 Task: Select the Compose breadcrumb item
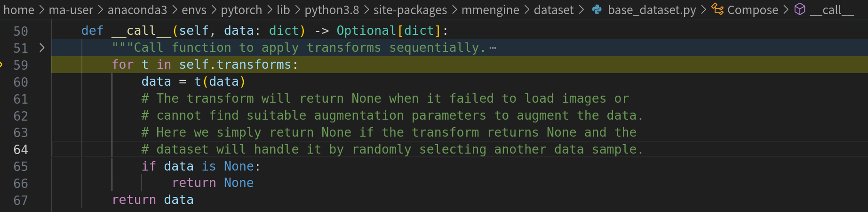(x=752, y=10)
